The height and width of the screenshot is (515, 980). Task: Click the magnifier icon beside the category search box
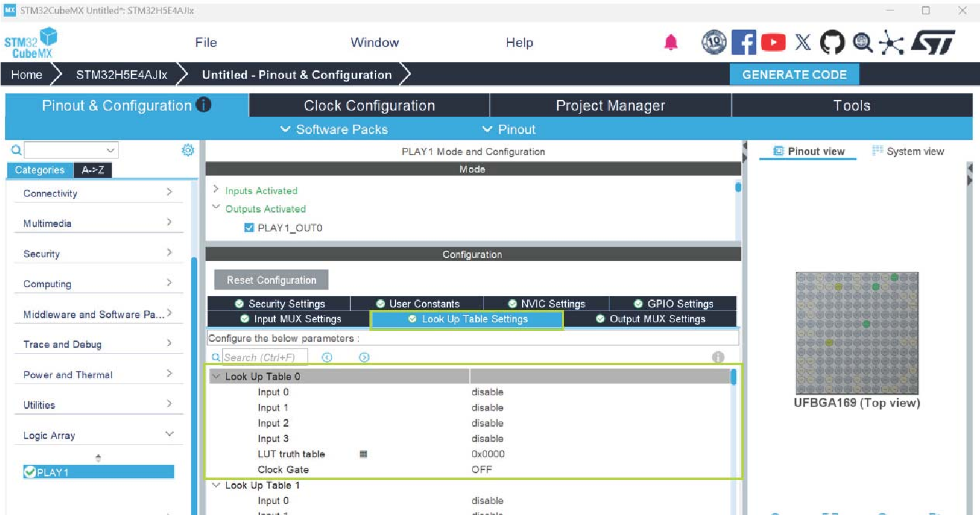[x=17, y=150]
